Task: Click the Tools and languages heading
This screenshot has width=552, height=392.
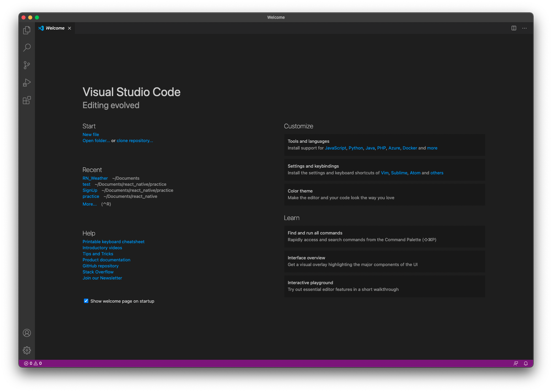Action: tap(309, 141)
